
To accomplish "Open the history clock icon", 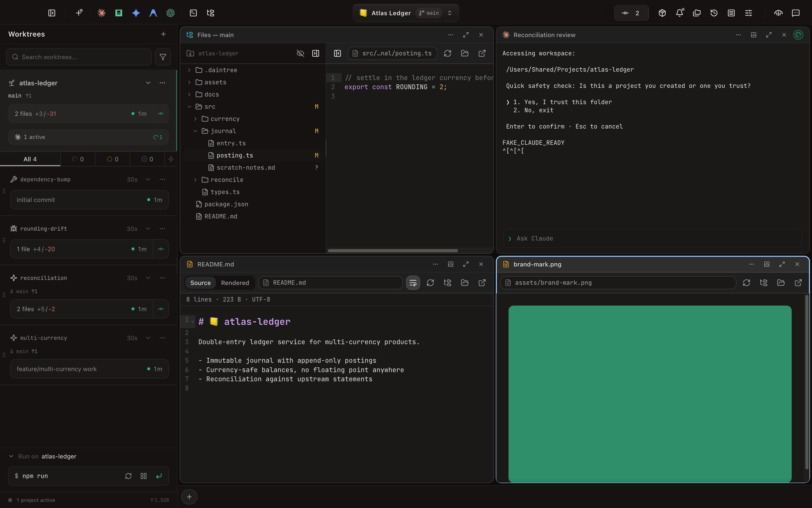I will click(714, 13).
